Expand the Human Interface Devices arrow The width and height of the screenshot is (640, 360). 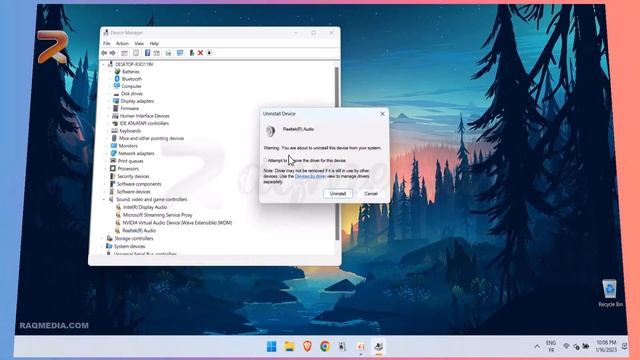click(108, 116)
